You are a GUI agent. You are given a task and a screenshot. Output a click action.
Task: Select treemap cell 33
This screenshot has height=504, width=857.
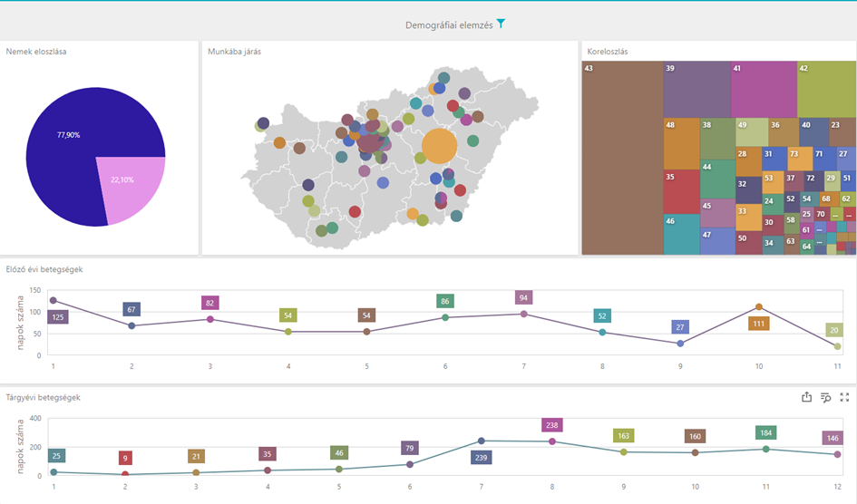749,218
